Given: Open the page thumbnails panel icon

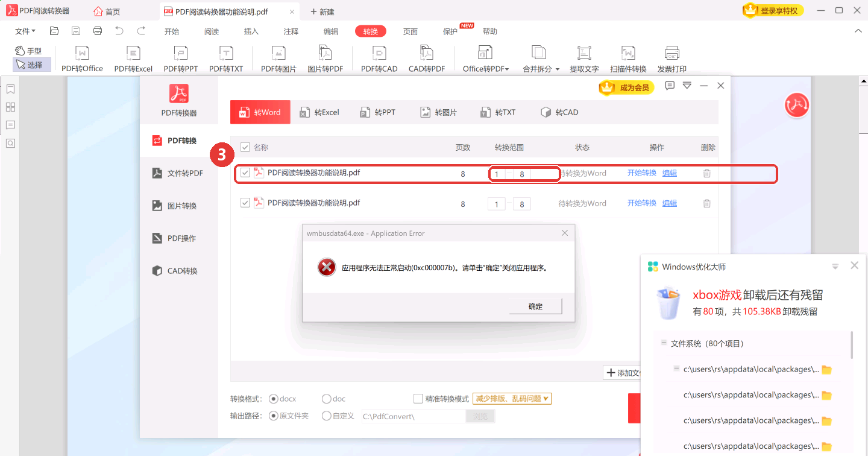Looking at the screenshot, I should click(x=10, y=107).
